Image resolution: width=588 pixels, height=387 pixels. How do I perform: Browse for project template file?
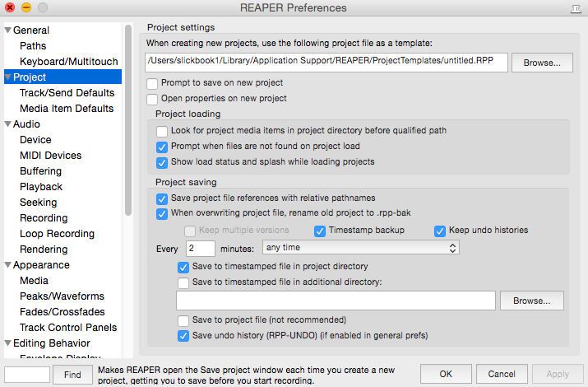[x=542, y=63]
